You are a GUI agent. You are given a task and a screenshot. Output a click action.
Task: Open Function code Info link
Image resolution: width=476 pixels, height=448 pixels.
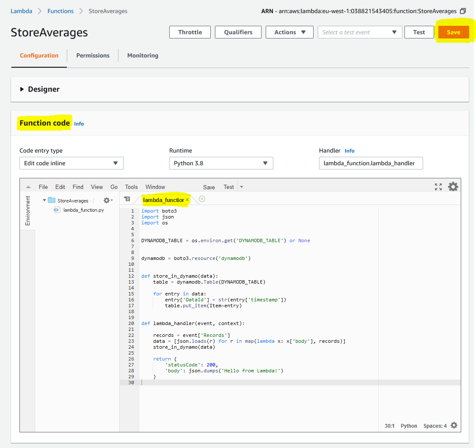pyautogui.click(x=79, y=124)
